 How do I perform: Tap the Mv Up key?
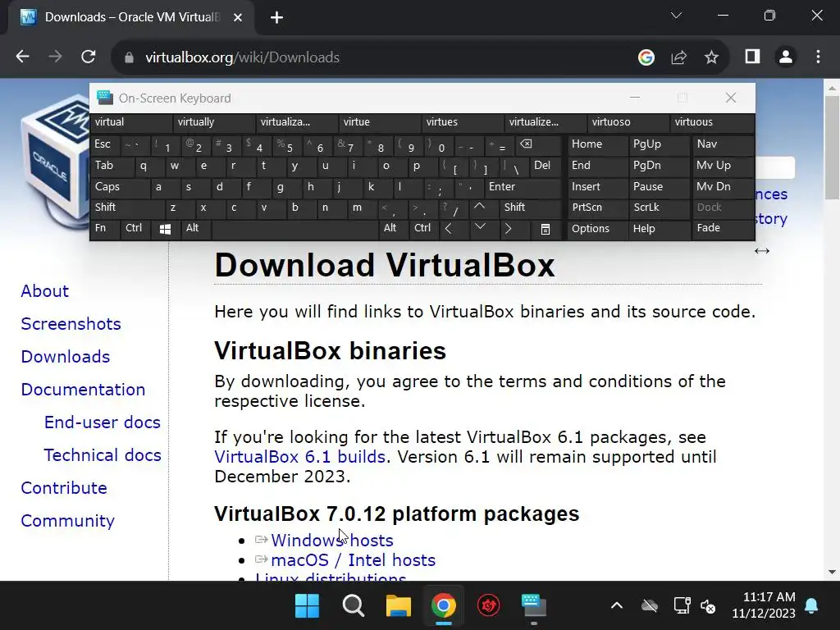click(724, 166)
